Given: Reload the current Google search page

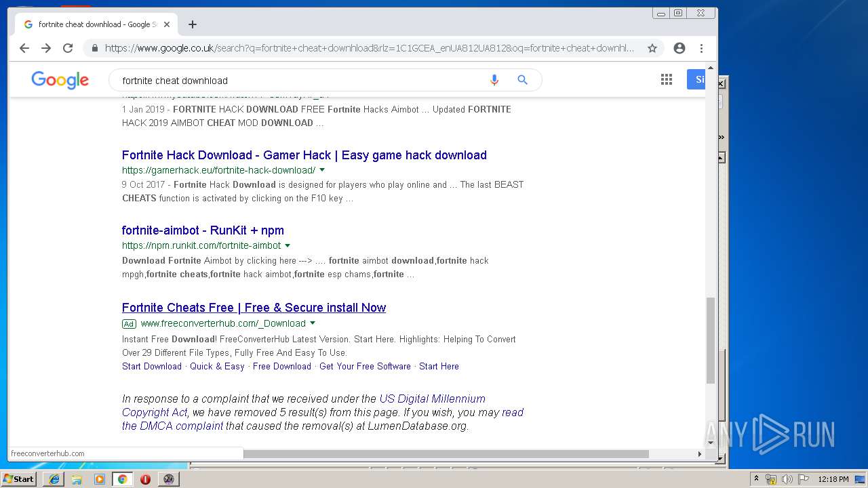Looking at the screenshot, I should click(68, 48).
